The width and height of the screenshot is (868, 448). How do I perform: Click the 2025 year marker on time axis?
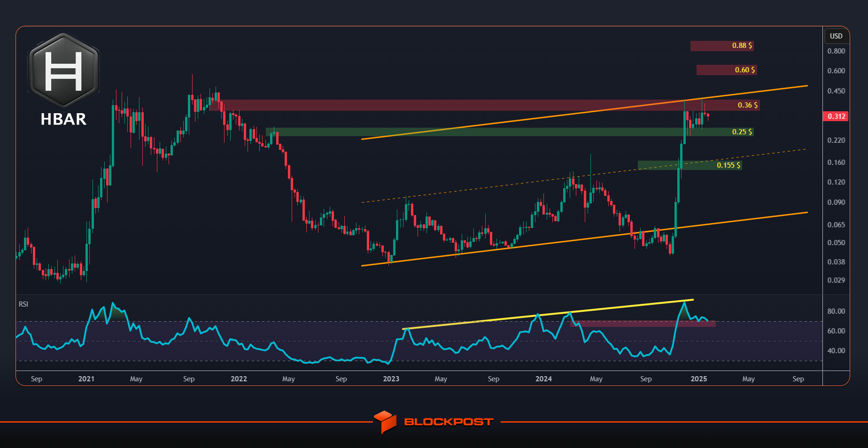[x=699, y=379]
